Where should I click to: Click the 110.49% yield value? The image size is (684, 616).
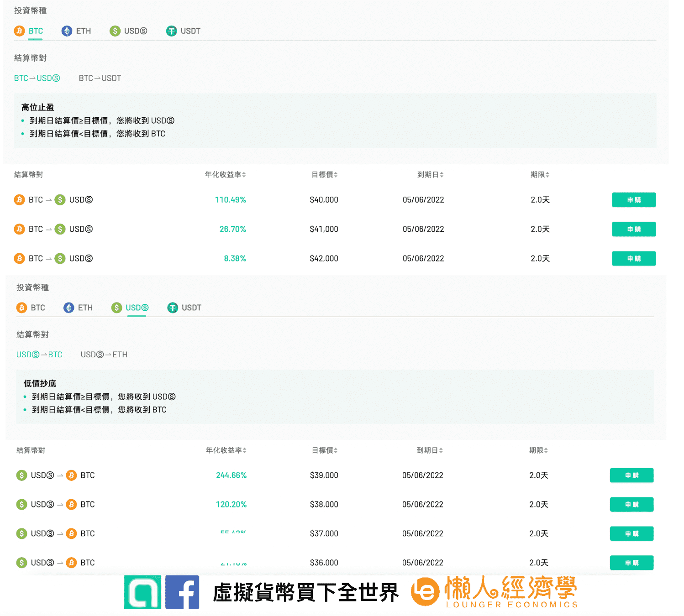231,200
